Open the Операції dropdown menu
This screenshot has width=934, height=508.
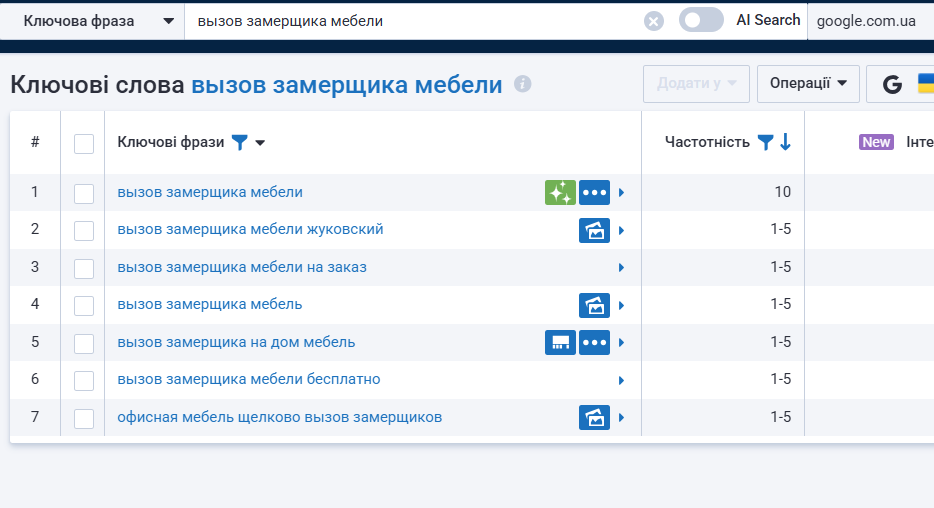tap(808, 84)
